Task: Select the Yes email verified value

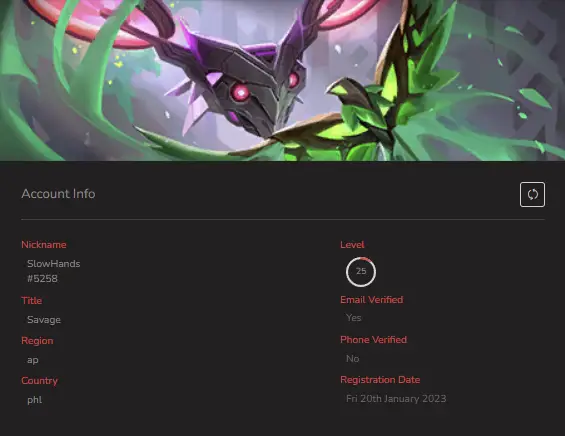Action: point(353,318)
